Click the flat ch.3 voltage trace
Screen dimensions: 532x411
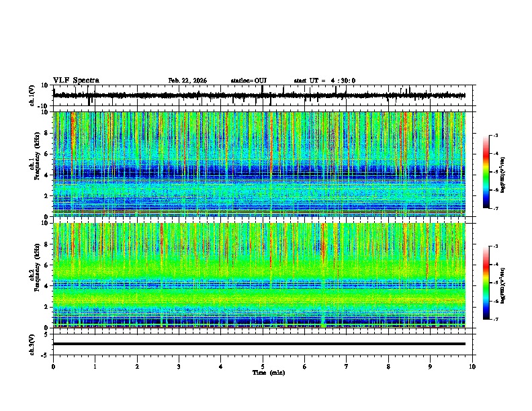(x=259, y=344)
